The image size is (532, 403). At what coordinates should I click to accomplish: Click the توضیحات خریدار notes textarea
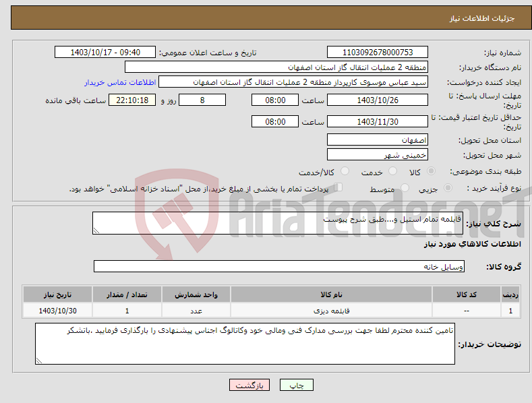[x=245, y=344]
